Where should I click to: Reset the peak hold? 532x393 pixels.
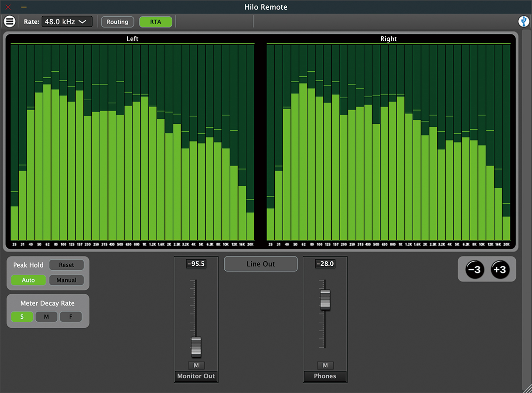point(67,265)
